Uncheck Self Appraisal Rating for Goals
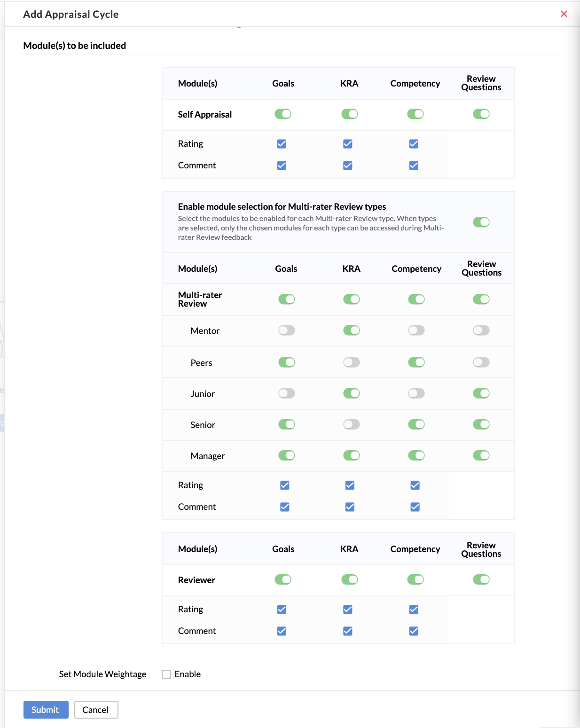The height and width of the screenshot is (728, 580). (x=282, y=144)
